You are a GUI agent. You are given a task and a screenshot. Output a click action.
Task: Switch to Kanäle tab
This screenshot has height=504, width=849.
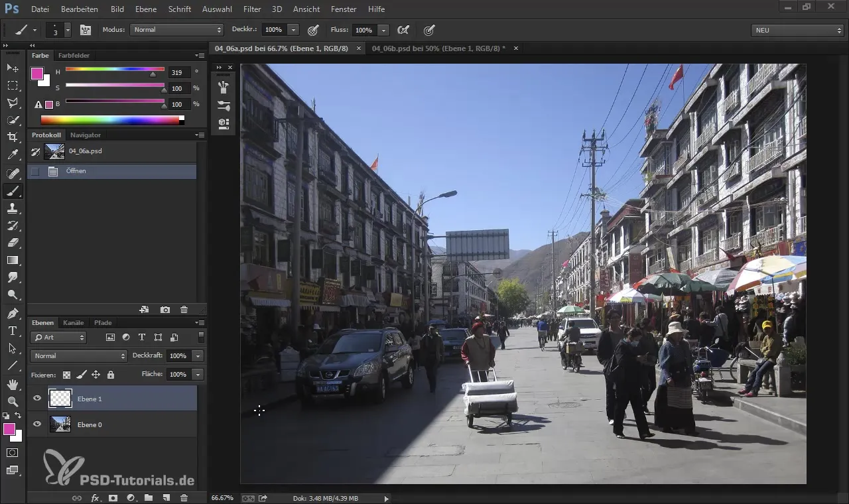(x=74, y=323)
